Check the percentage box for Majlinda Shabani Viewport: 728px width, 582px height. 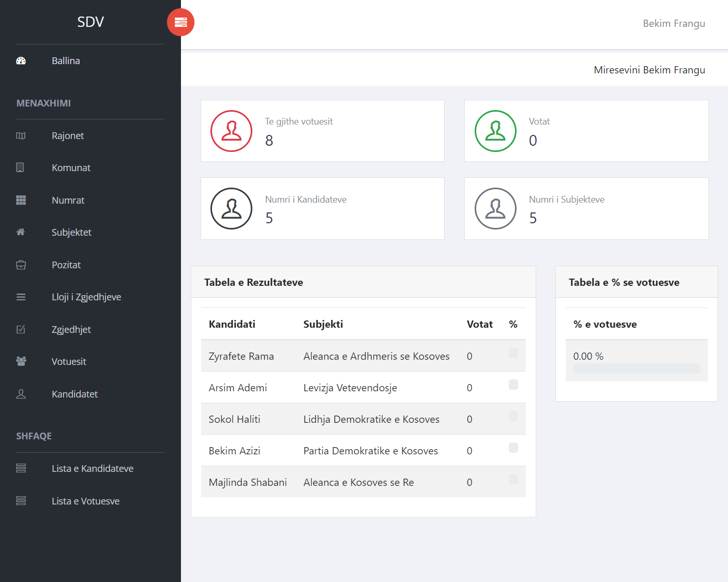tap(513, 479)
